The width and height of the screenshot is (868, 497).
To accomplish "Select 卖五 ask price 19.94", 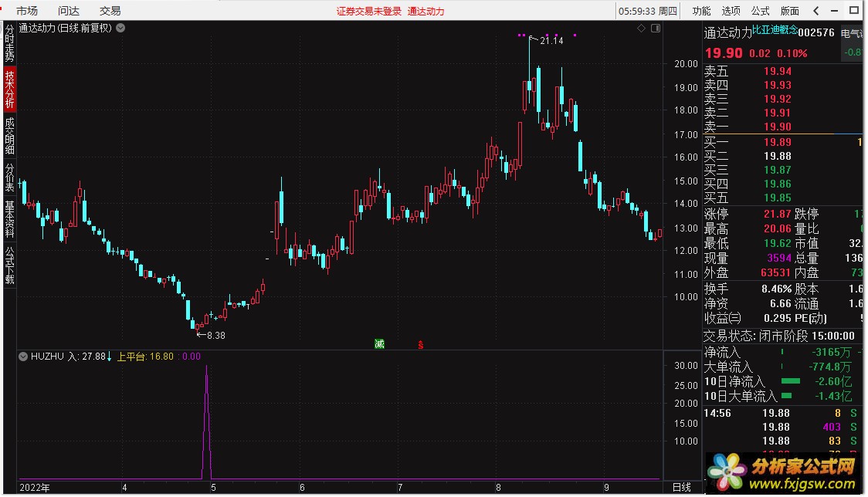I will tap(777, 71).
